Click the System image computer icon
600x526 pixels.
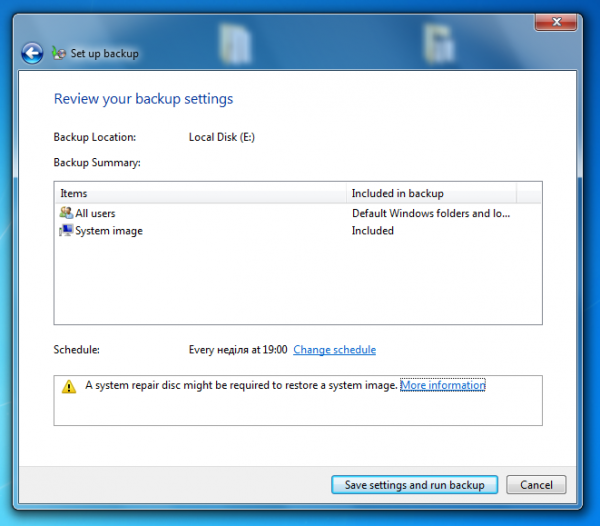coord(66,230)
